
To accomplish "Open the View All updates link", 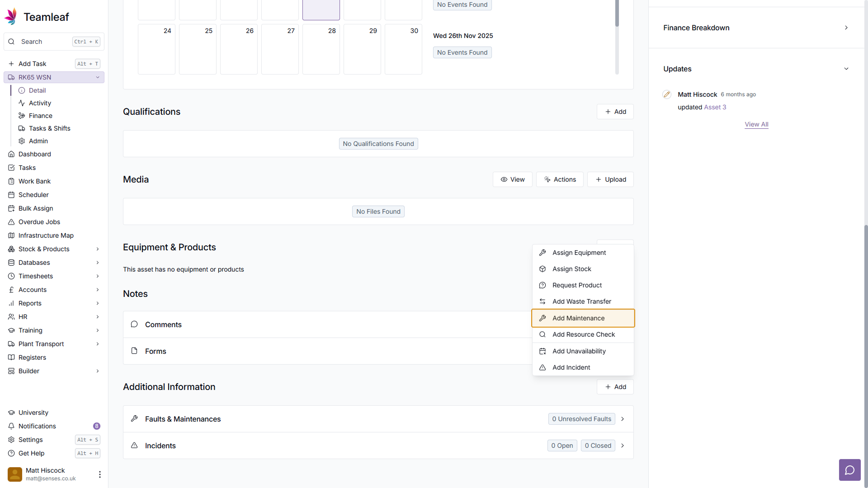I will pos(756,124).
